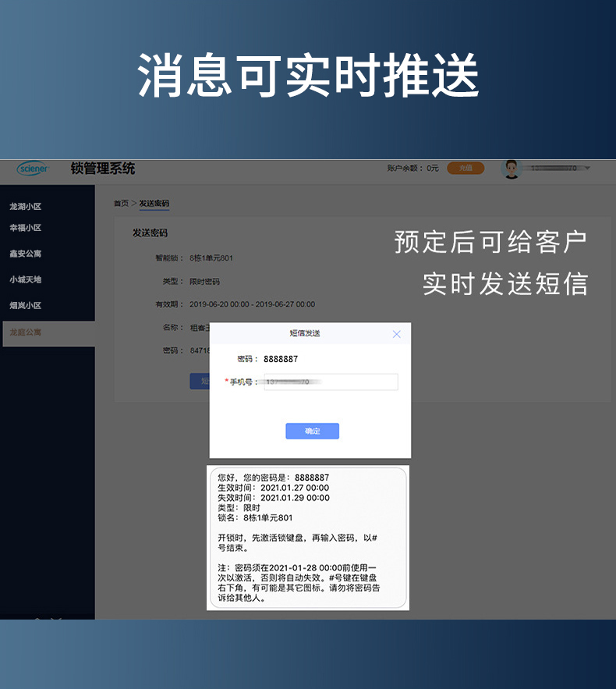Screen dimensions: 616x689
Task: Click the 发送密码 breadcrumb tab
Action: [154, 204]
